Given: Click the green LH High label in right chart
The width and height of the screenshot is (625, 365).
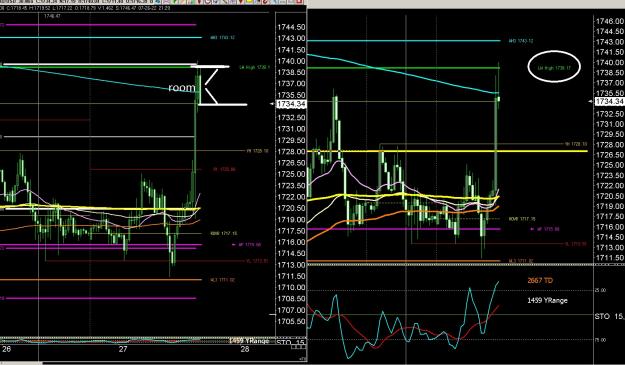Looking at the screenshot, I should [x=554, y=68].
